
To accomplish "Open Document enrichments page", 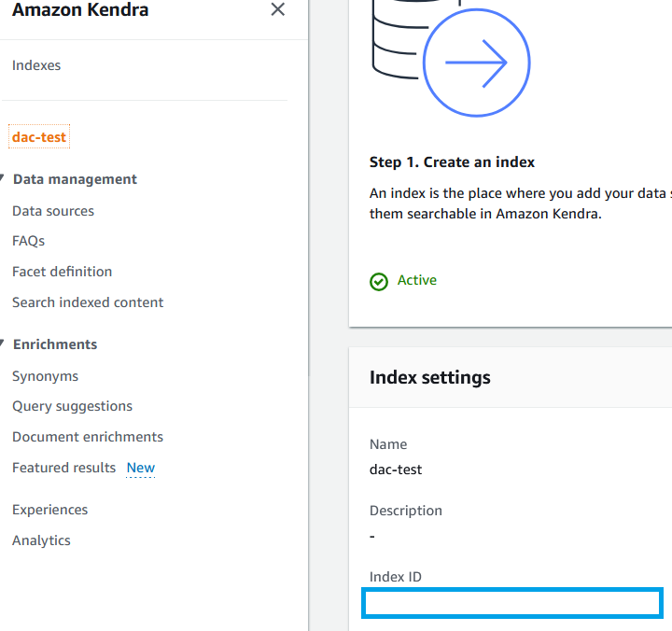I will (x=88, y=437).
